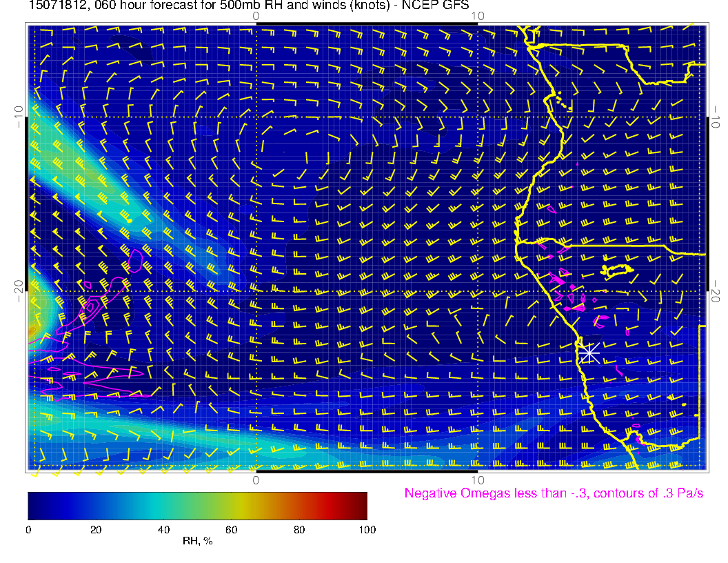
Task: Click the right-axis latitude label '-20'
Action: tap(716, 291)
